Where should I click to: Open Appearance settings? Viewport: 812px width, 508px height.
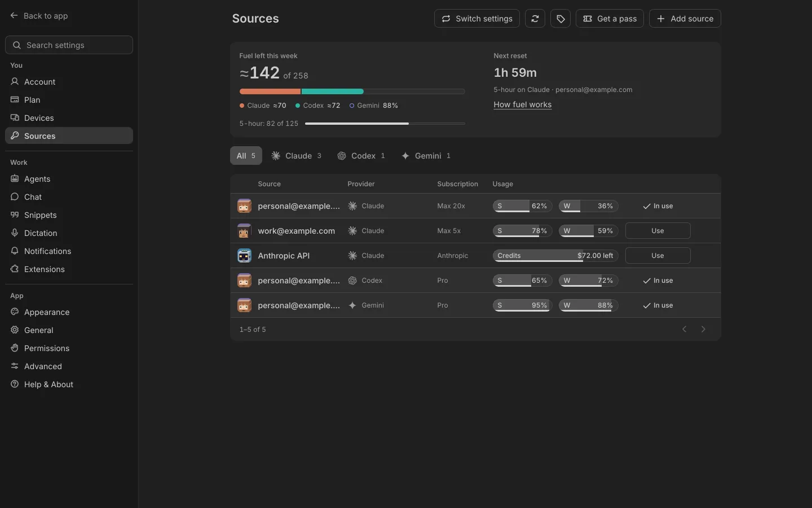(x=69, y=312)
